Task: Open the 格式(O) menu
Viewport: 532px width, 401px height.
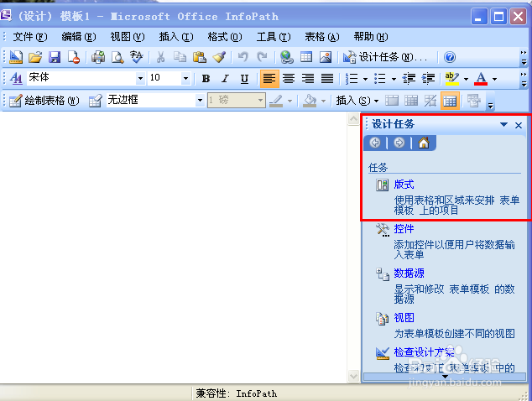Action: (x=225, y=37)
